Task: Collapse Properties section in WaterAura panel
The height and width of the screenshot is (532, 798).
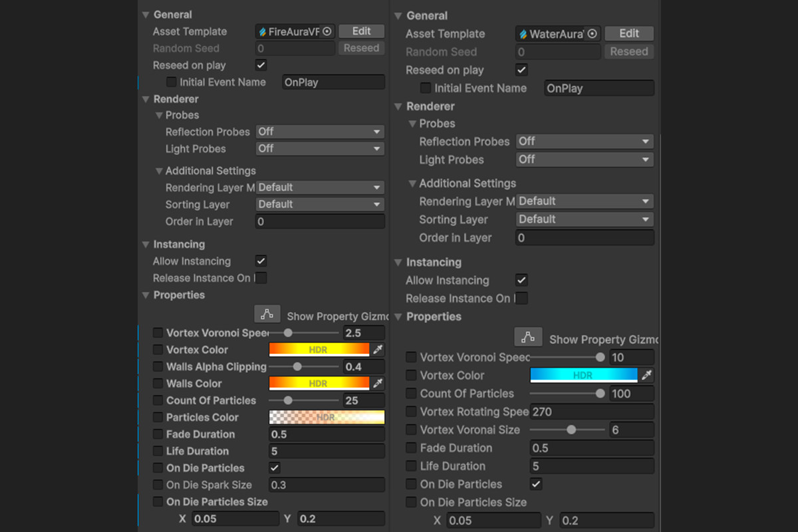Action: pos(398,317)
